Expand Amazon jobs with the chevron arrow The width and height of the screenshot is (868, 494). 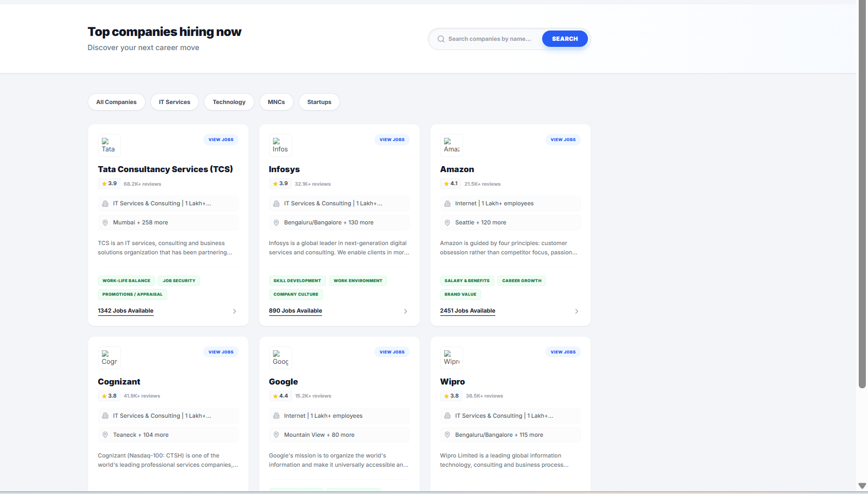point(576,312)
